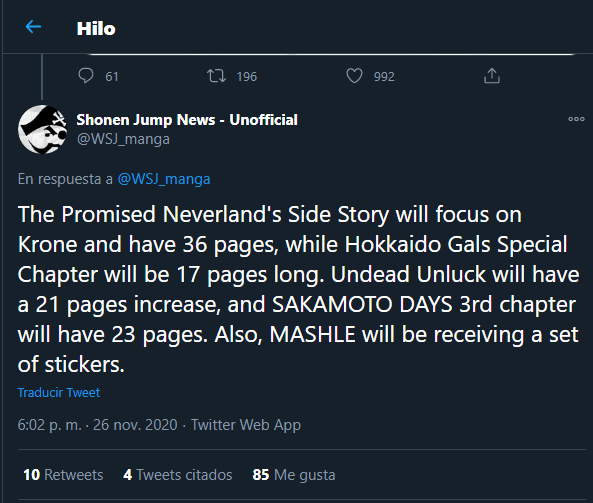This screenshot has width=593, height=503.
Task: Open Shonen Jump News - Unofficial profile name
Action: click(187, 120)
